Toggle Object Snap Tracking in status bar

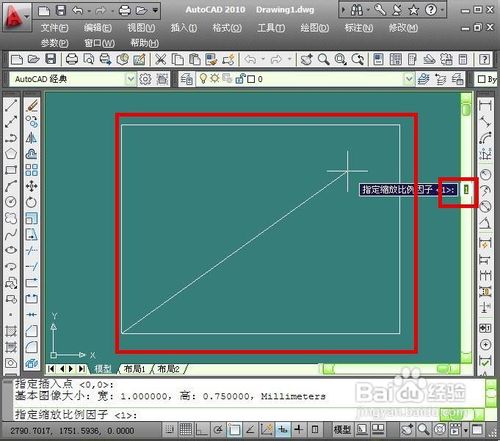pos(250,430)
